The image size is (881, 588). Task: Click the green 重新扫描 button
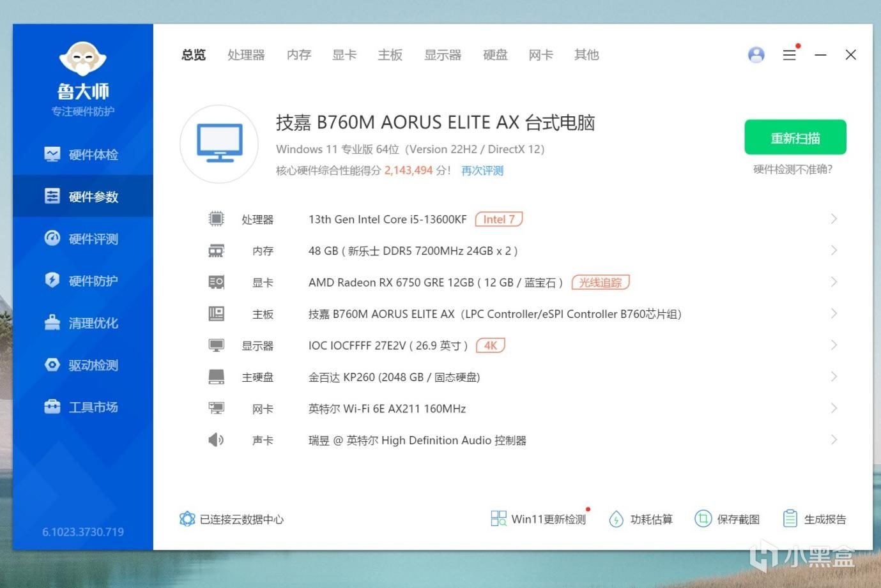tap(795, 137)
